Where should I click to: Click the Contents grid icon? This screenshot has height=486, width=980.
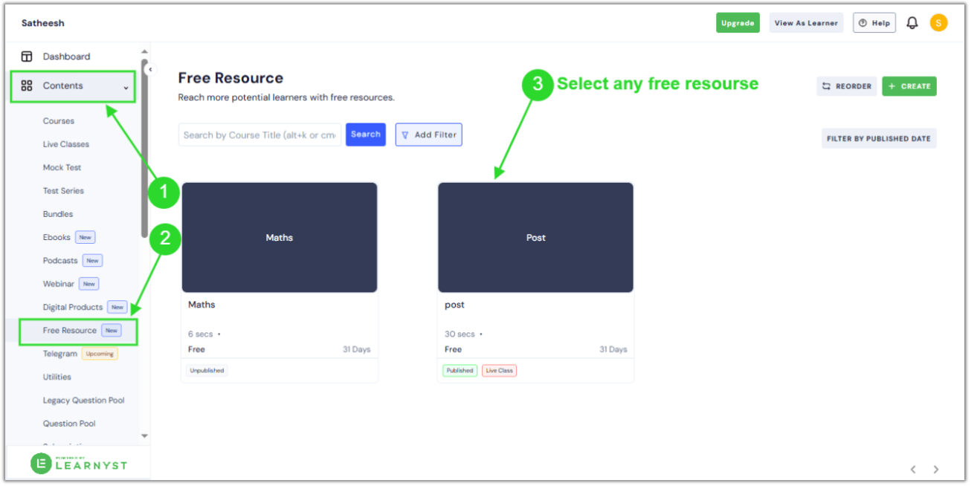click(x=27, y=85)
